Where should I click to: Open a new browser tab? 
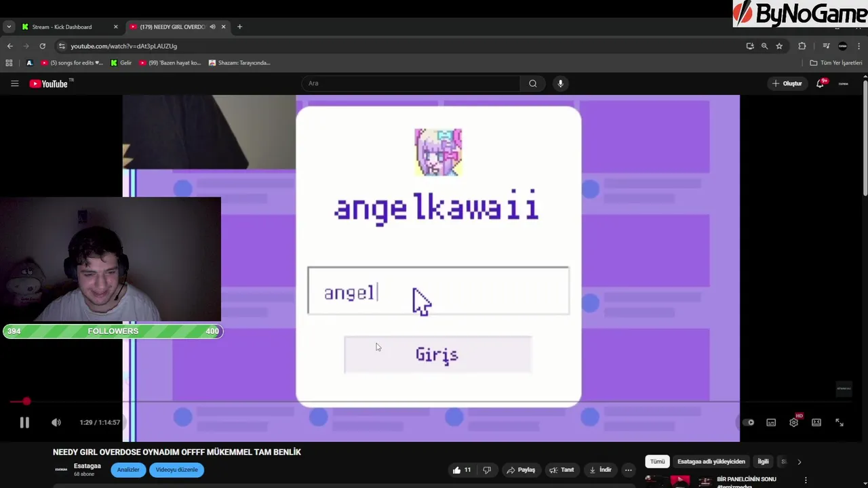[239, 27]
